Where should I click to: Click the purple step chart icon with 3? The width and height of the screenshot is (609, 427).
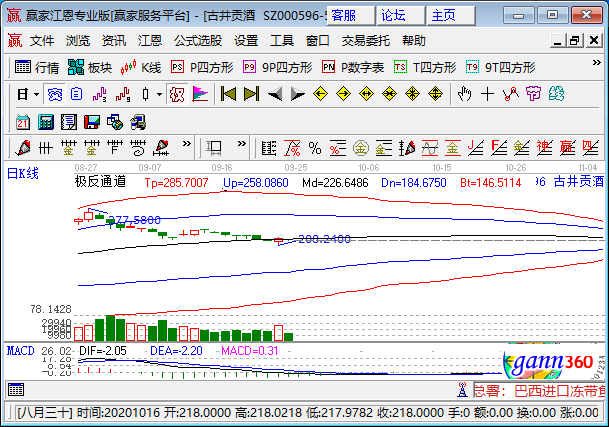click(99, 94)
